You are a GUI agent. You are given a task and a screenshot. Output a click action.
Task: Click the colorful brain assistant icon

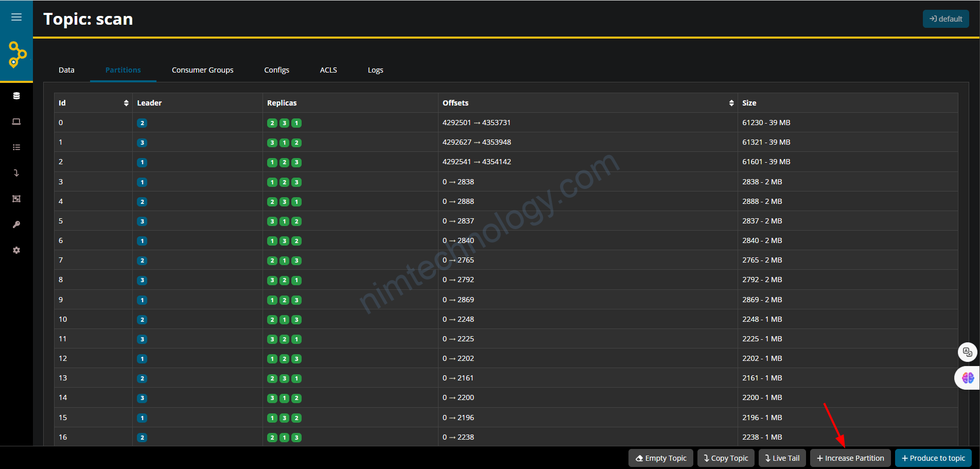[968, 378]
